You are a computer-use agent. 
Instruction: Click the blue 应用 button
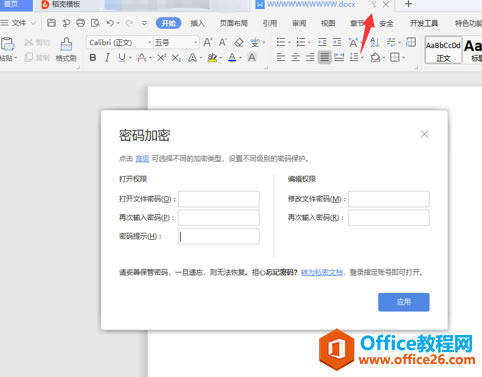coord(404,302)
